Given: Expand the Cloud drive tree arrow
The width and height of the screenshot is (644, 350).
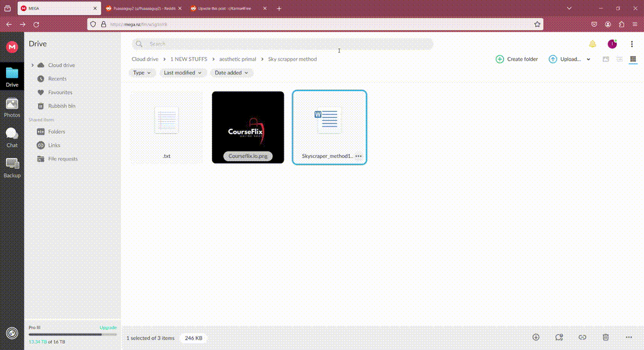Looking at the screenshot, I should pyautogui.click(x=32, y=65).
